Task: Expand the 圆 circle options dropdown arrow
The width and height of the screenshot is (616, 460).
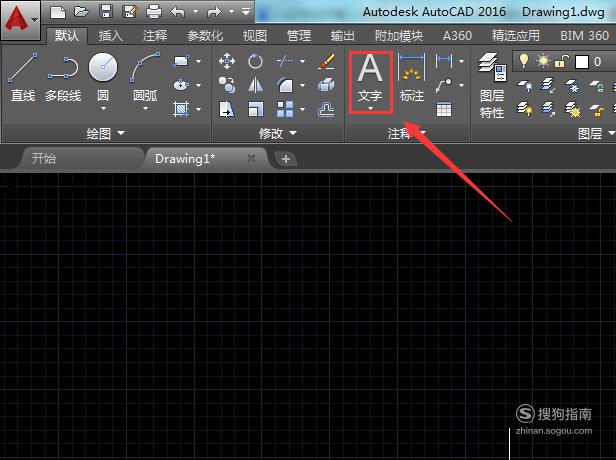Action: (103, 108)
